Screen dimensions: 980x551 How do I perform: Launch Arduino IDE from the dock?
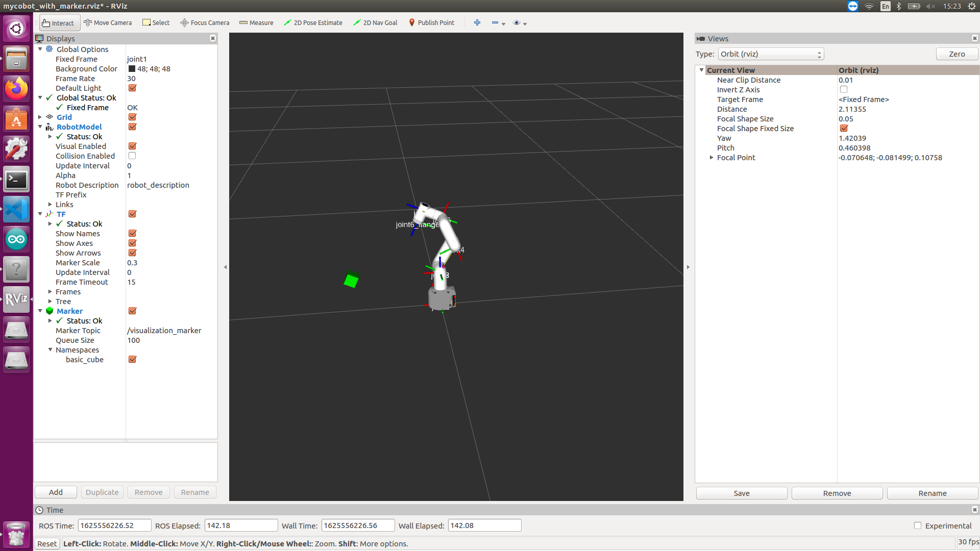click(x=16, y=239)
